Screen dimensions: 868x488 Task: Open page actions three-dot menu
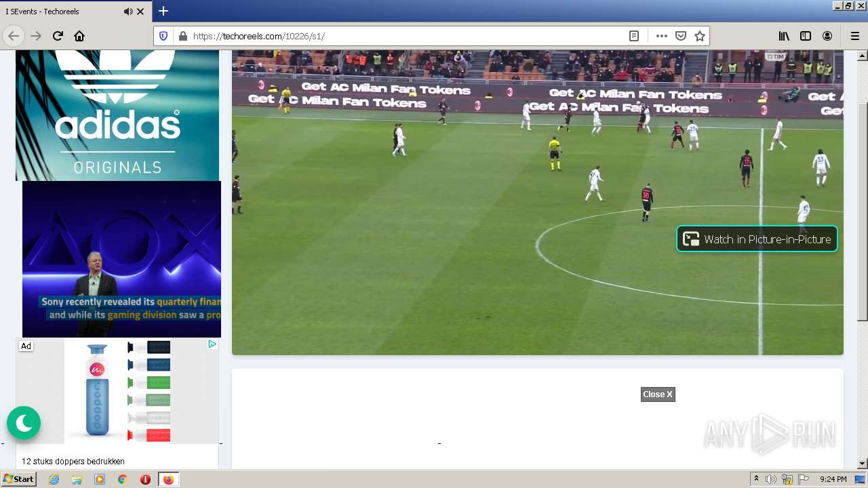tap(662, 36)
